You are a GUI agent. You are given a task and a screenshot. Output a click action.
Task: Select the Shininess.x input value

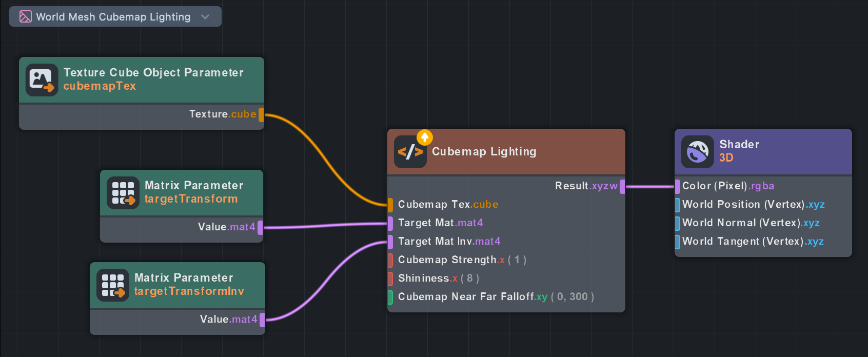pos(469,279)
